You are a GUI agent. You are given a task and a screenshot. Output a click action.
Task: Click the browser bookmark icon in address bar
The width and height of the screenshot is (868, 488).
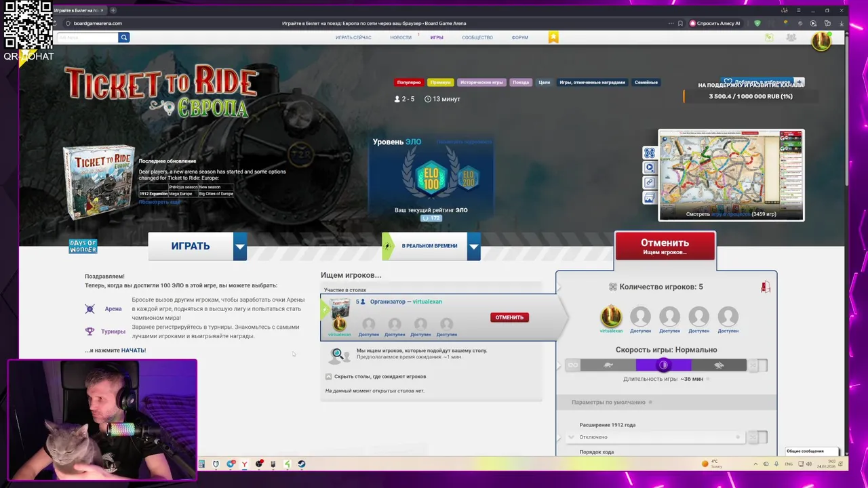tap(680, 23)
